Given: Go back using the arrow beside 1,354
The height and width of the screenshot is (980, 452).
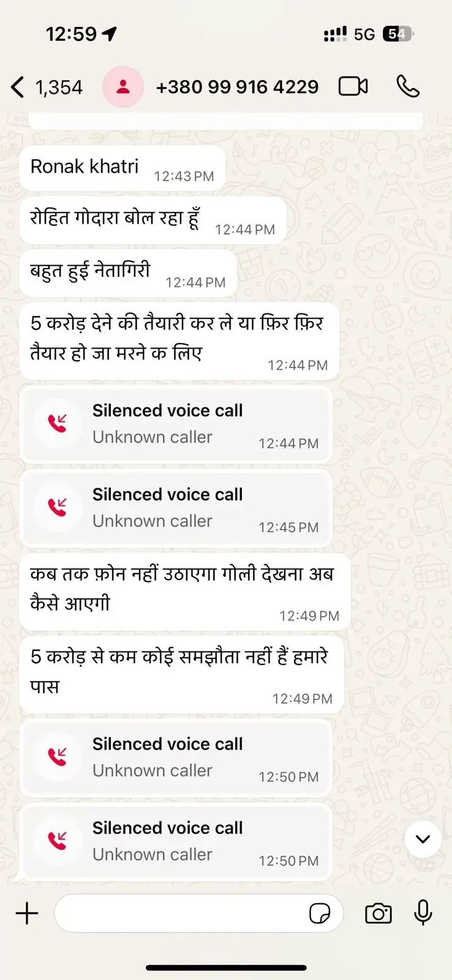Looking at the screenshot, I should 18,87.
